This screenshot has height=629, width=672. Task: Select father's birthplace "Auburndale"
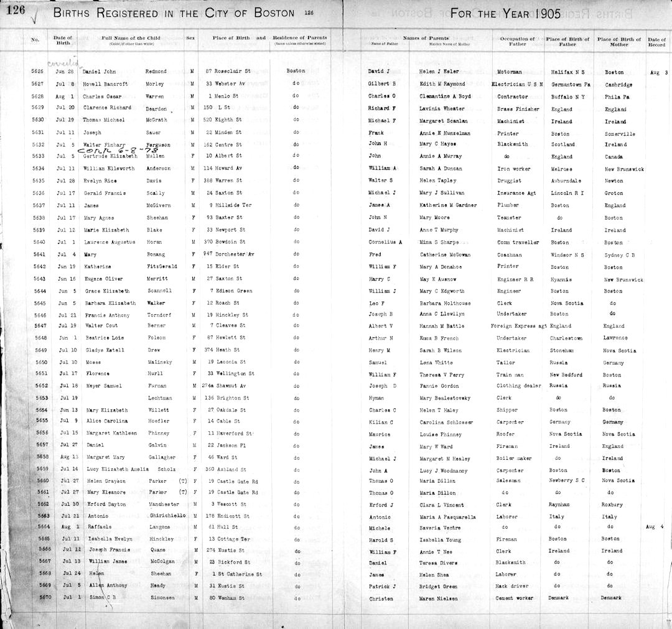point(566,181)
